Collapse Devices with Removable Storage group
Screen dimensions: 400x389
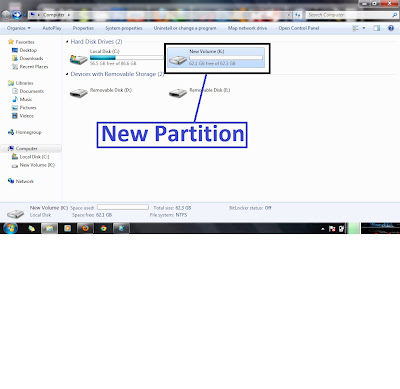click(67, 74)
